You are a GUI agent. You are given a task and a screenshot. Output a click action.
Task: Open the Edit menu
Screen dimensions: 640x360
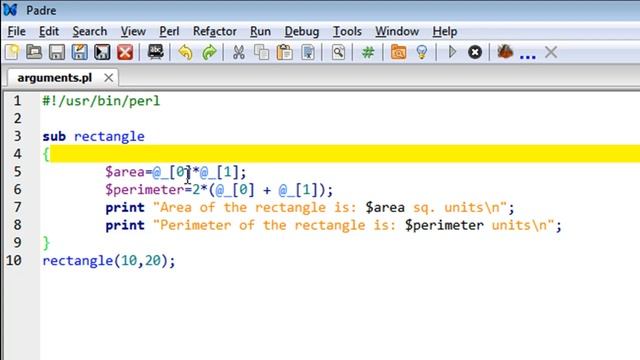(x=49, y=31)
